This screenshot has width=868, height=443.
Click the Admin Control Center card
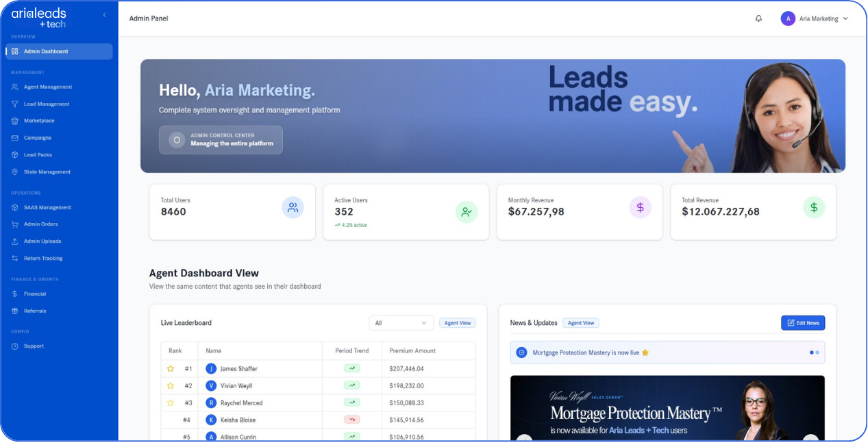[221, 140]
